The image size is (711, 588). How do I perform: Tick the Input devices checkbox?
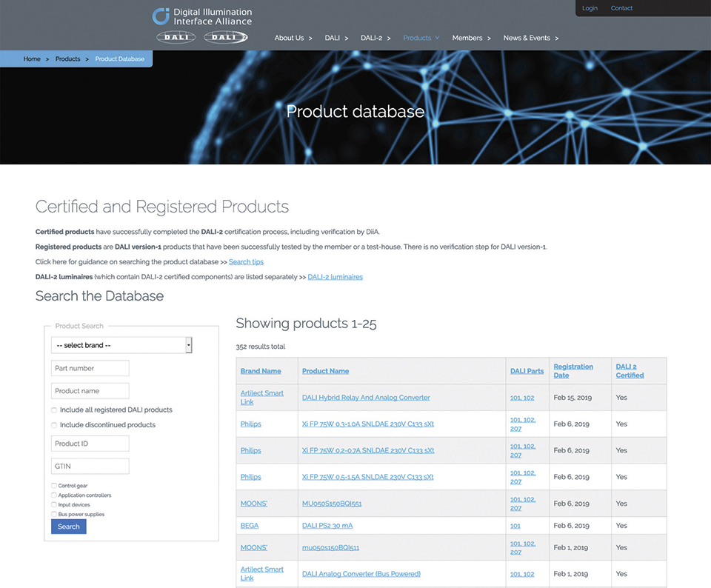54,504
